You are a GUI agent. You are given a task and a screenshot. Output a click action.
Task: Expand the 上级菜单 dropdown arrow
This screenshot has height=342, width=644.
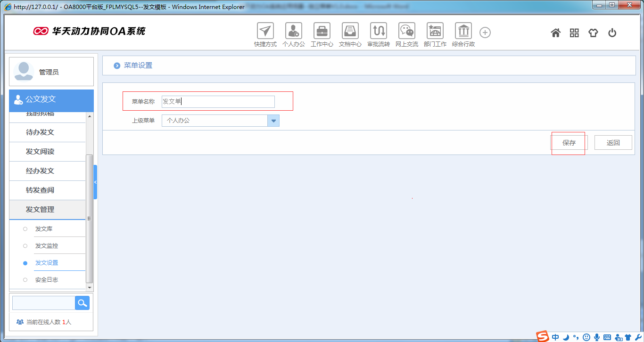pos(273,121)
